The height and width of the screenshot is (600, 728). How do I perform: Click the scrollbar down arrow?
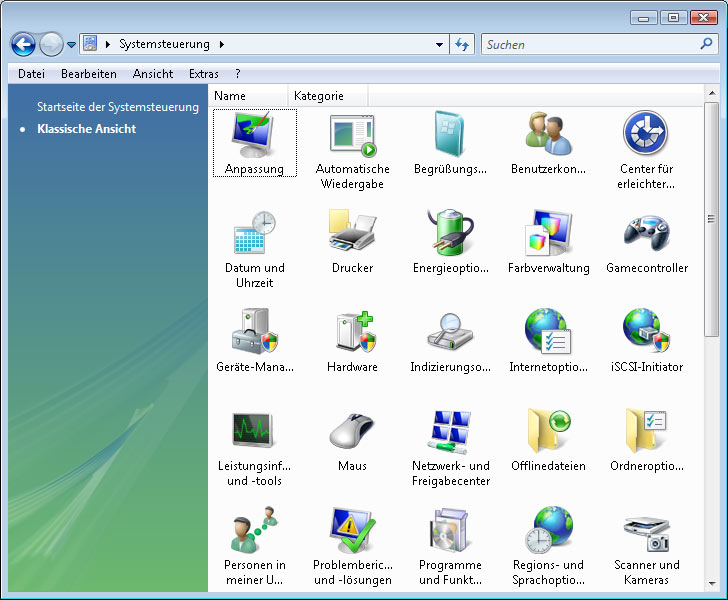711,584
